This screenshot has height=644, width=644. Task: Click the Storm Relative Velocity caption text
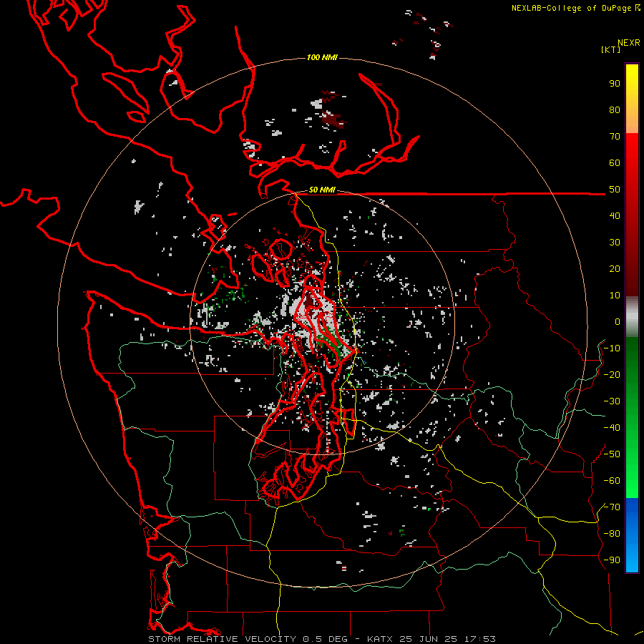(321, 639)
